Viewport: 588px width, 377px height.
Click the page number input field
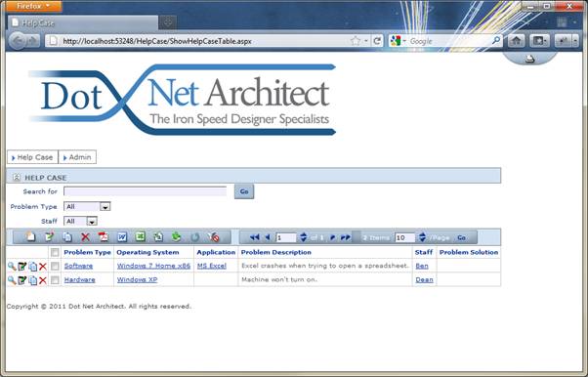[286, 237]
